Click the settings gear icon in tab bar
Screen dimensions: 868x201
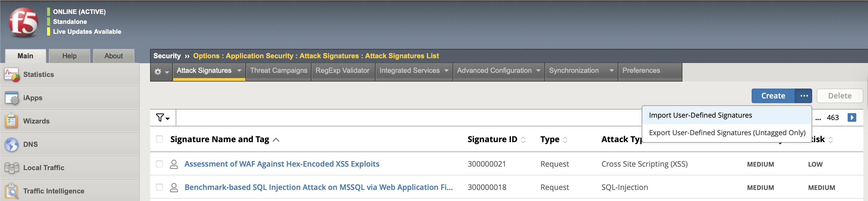tap(158, 71)
